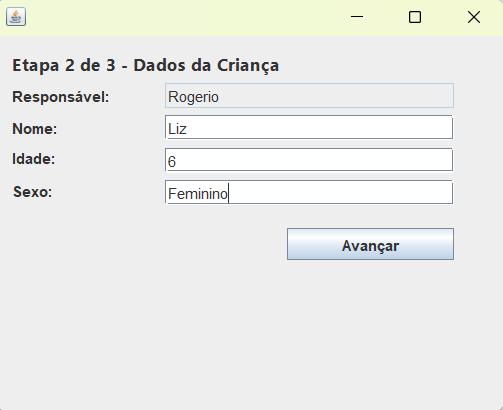Place cursor within the word Feminino
The image size is (503, 410).
198,194
